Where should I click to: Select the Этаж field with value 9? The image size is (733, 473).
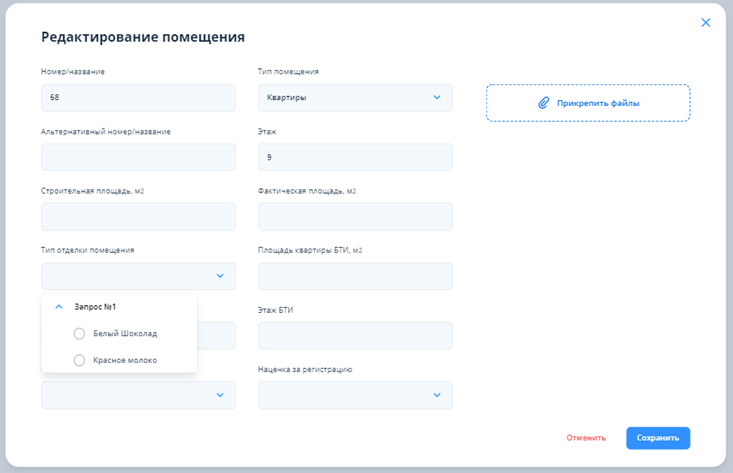coord(355,157)
